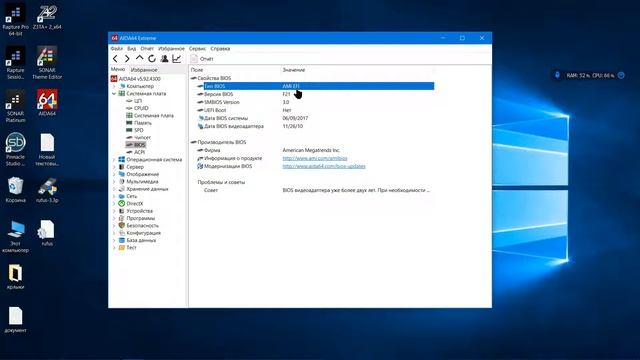Viewport: 640px width, 360px height.
Task: Select Программы in the tree
Action: pos(140,218)
